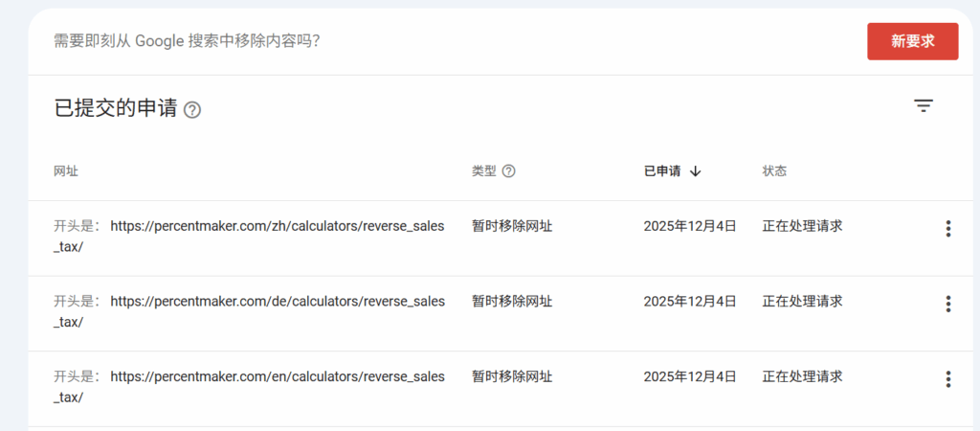Screen dimensions: 980x431
Task: Sort by the 已申请 column header
Action: 662,171
